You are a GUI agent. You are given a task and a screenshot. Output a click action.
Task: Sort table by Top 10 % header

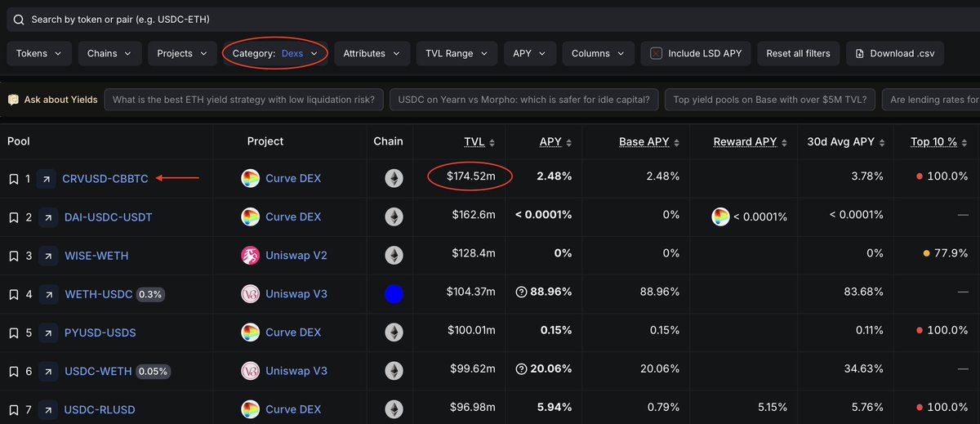(939, 141)
